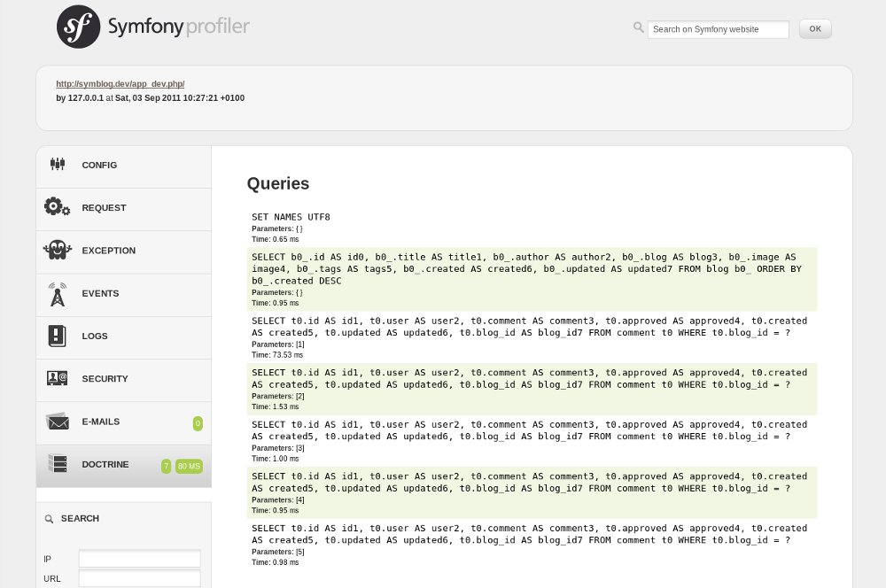
Task: Go to the LOGS panel
Action: coord(124,337)
